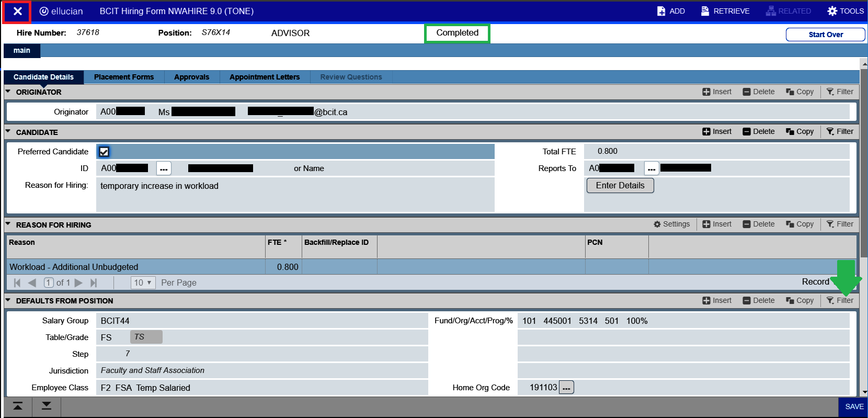Click the SAVE button
The image size is (868, 418).
pos(854,406)
